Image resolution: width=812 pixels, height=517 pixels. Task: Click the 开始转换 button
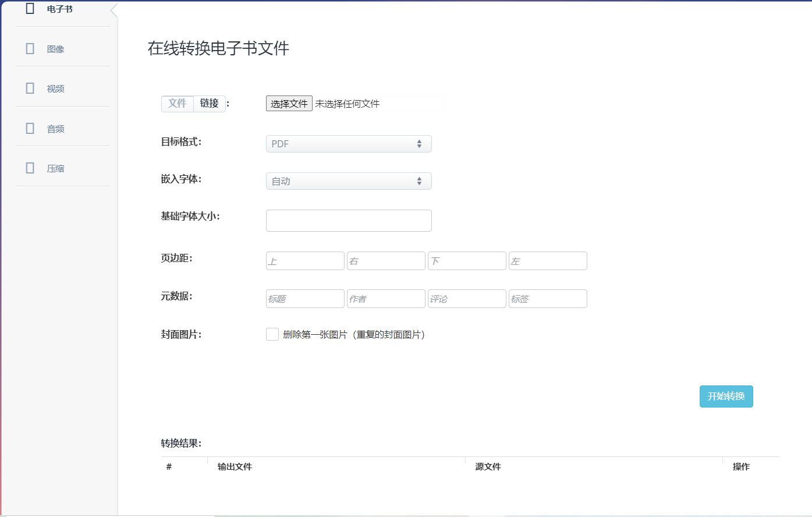point(726,396)
